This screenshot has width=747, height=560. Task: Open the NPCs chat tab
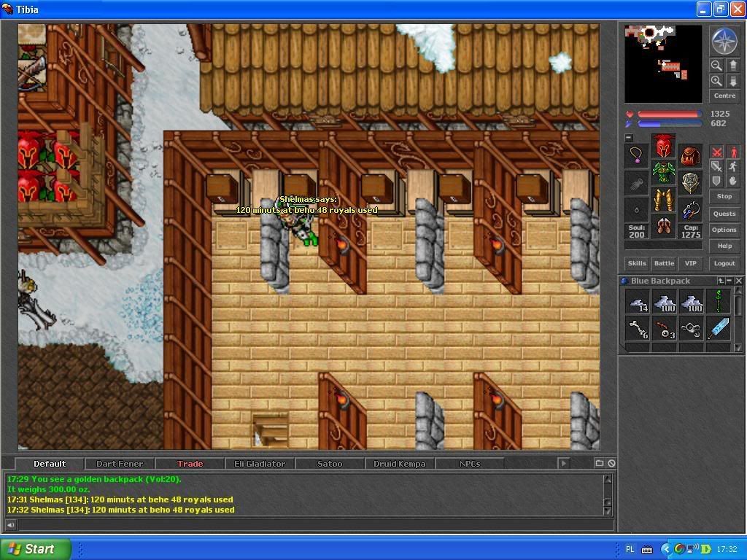pos(470,464)
